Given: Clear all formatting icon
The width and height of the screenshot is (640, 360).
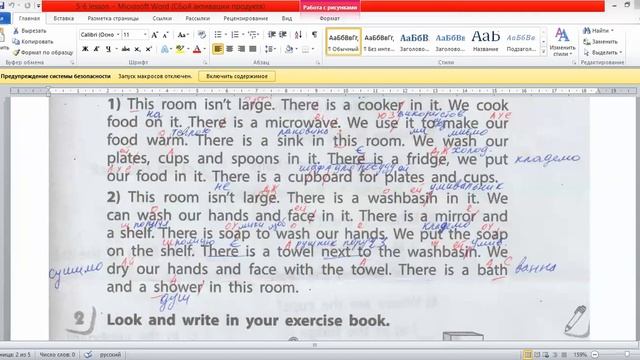Looking at the screenshot, I should 202,35.
